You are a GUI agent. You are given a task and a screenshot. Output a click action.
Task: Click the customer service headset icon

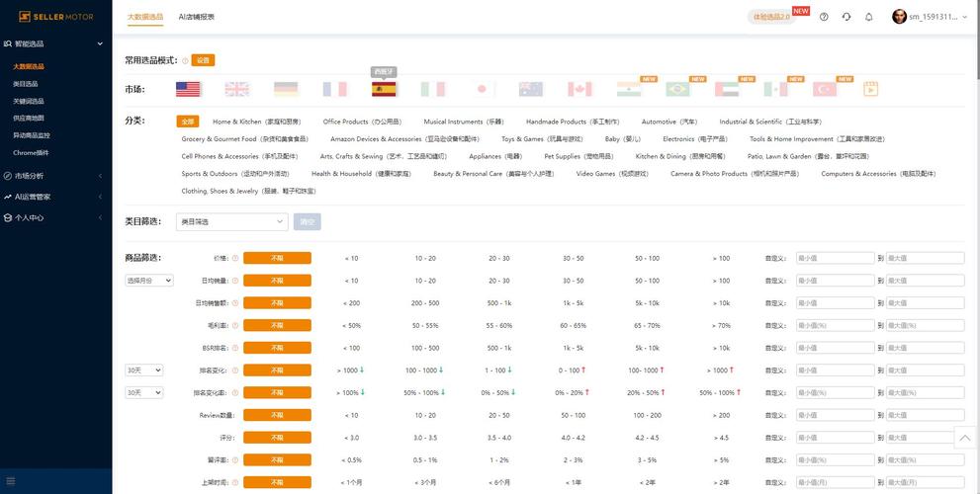click(x=846, y=17)
